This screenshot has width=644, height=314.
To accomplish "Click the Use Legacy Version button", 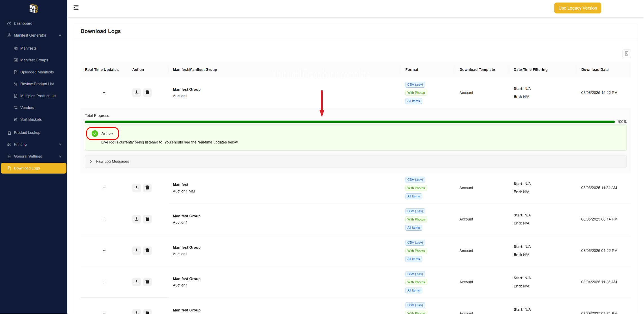I will [577, 8].
